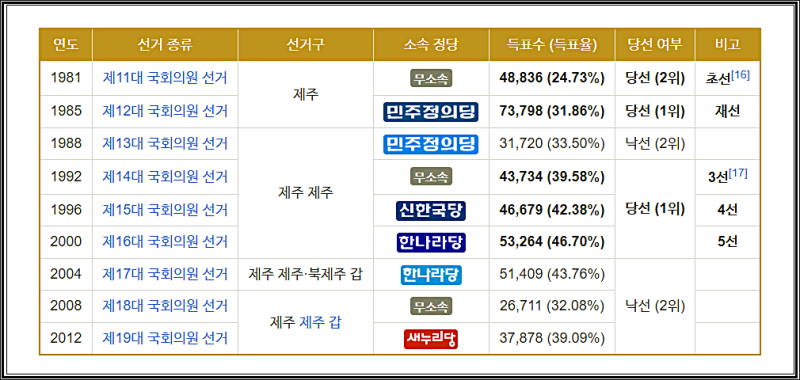Select the year cell 2000
The image size is (800, 380).
pyautogui.click(x=66, y=242)
